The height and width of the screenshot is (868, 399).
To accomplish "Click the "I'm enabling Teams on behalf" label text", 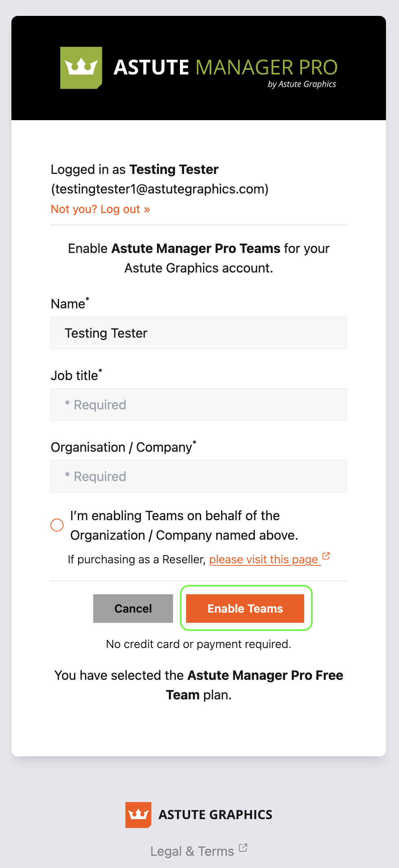I will pyautogui.click(x=184, y=525).
